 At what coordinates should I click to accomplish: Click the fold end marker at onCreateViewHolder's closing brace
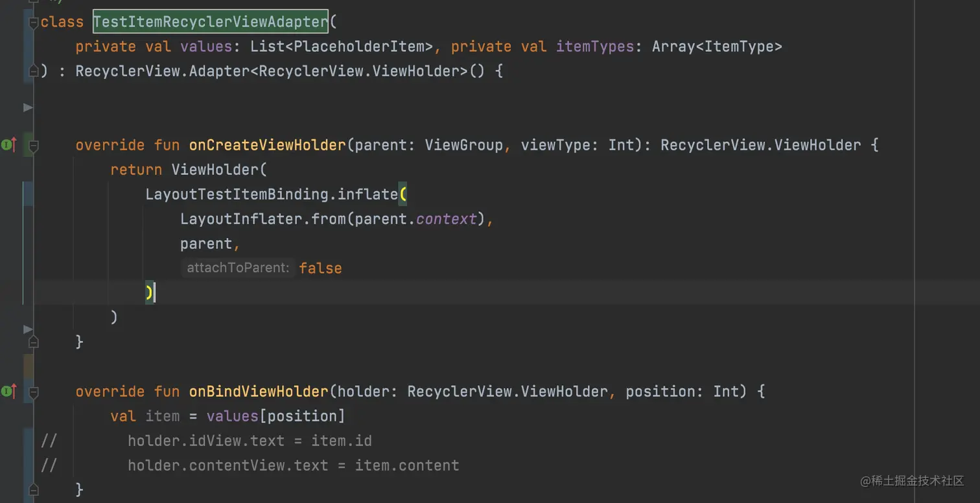tap(34, 342)
